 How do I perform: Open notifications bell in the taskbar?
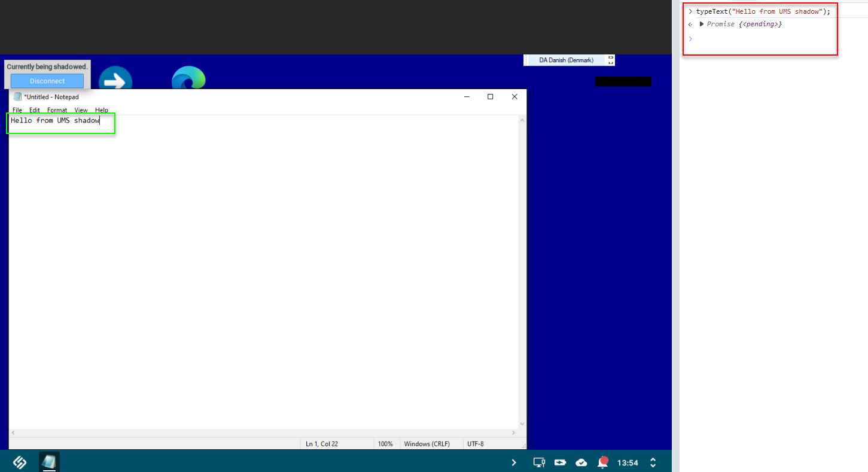point(602,462)
